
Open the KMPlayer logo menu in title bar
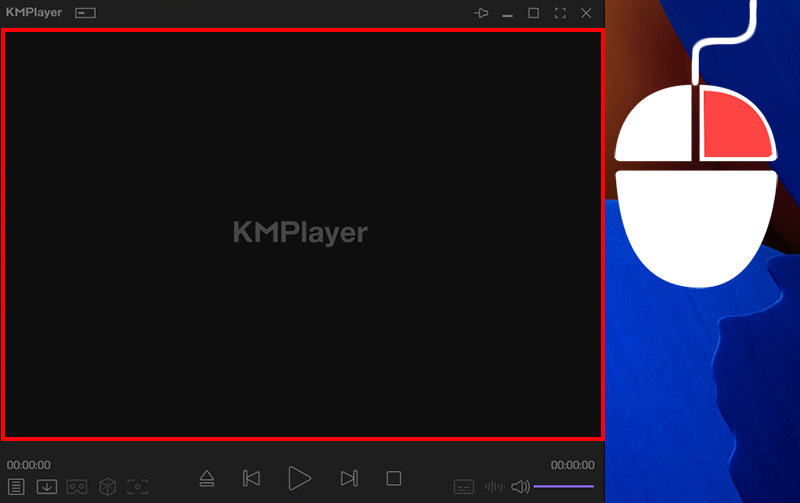34,12
